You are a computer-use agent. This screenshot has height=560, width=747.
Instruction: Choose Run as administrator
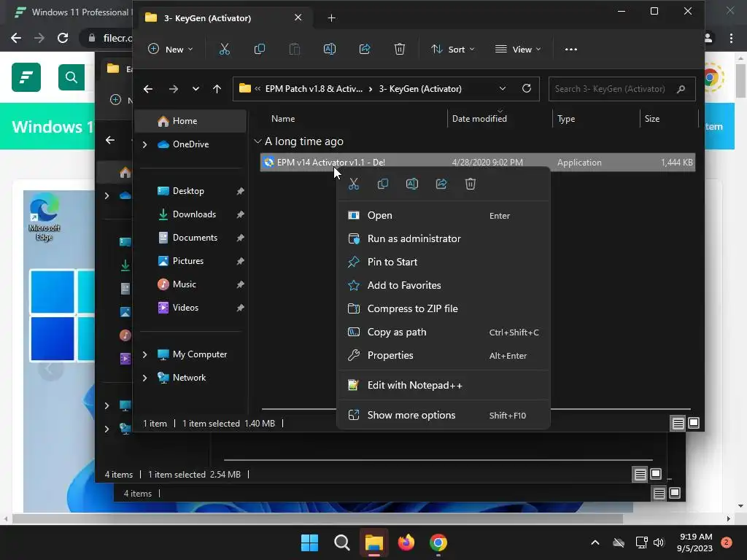(443, 238)
